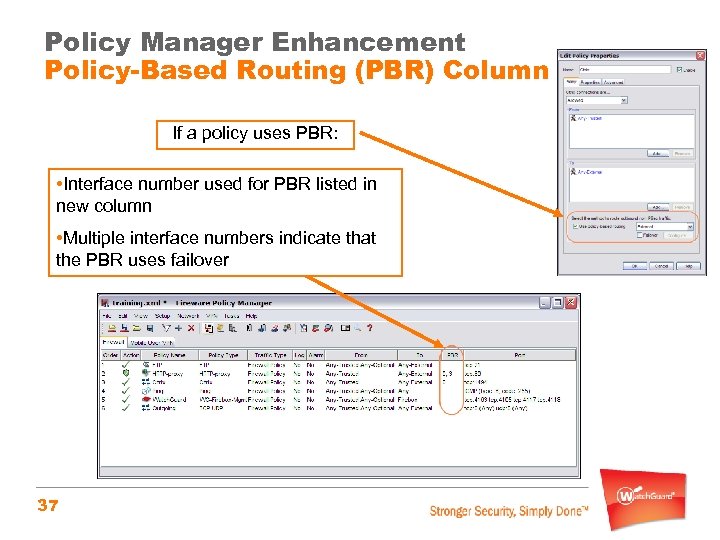Open the Setup menu in Policy Manager

tap(163, 316)
